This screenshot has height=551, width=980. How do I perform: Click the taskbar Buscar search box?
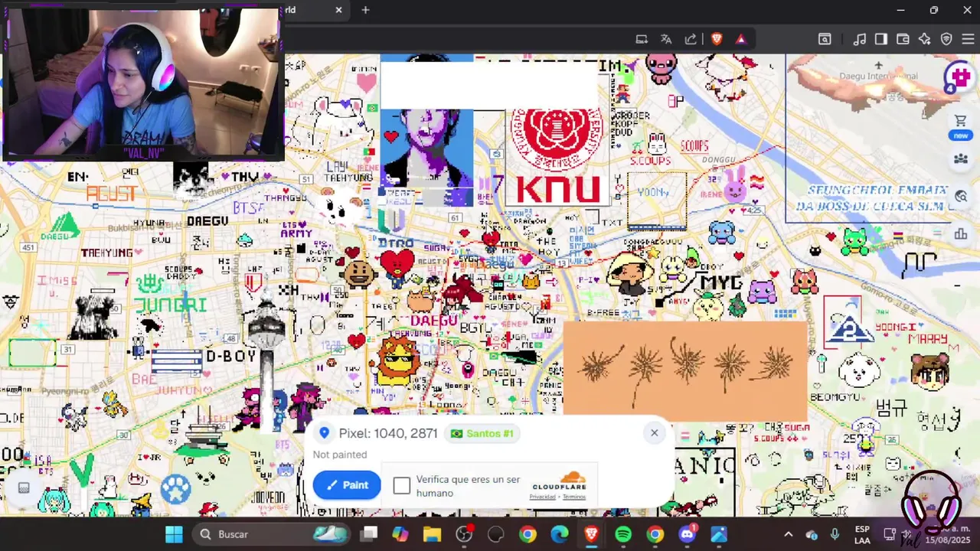pos(270,534)
